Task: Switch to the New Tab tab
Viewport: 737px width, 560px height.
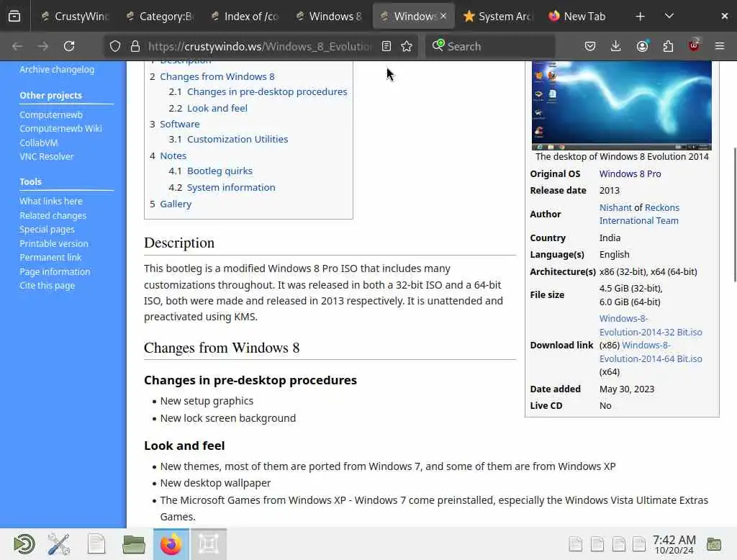Action: tap(577, 16)
